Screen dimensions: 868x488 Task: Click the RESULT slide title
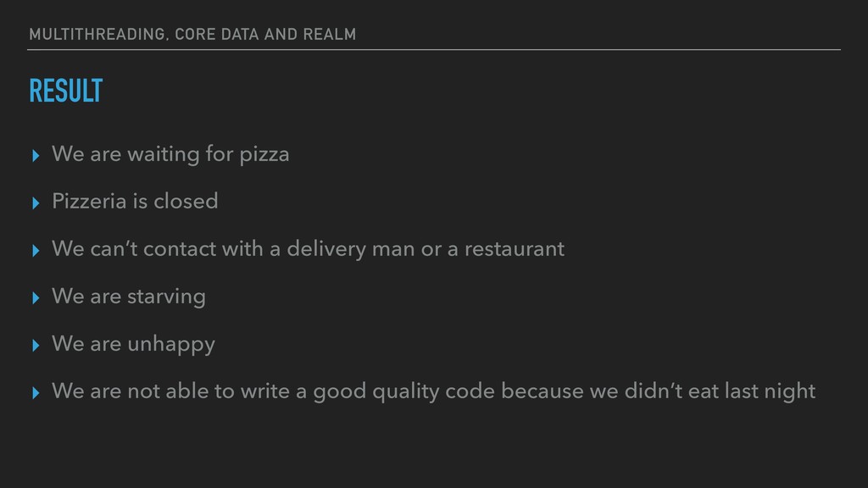[66, 91]
